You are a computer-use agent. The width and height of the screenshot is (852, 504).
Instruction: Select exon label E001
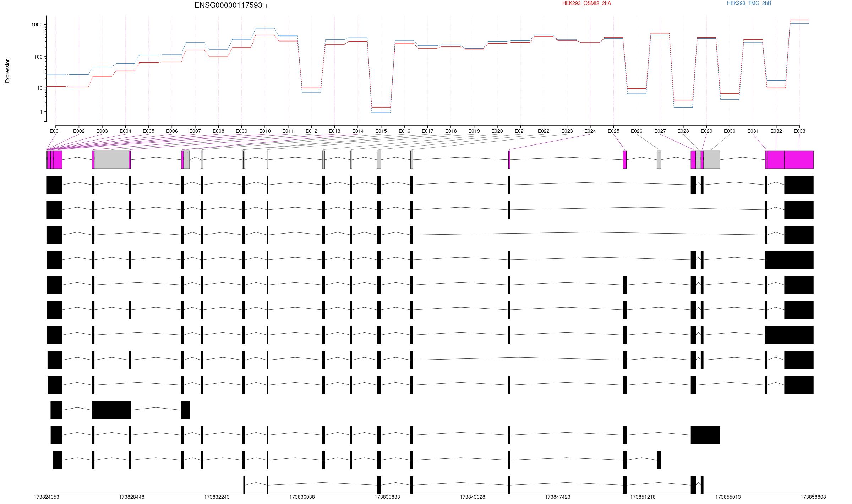pos(55,131)
